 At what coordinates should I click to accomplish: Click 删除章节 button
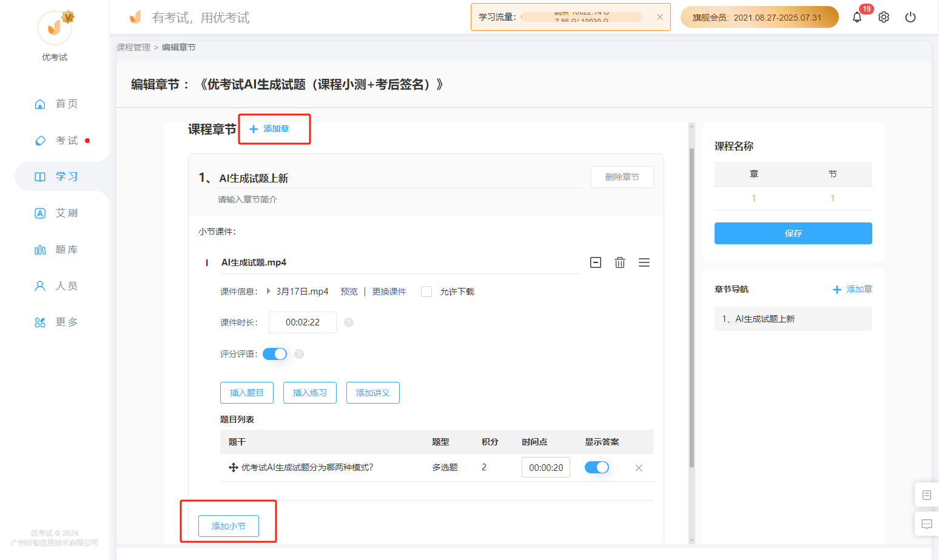coord(622,177)
